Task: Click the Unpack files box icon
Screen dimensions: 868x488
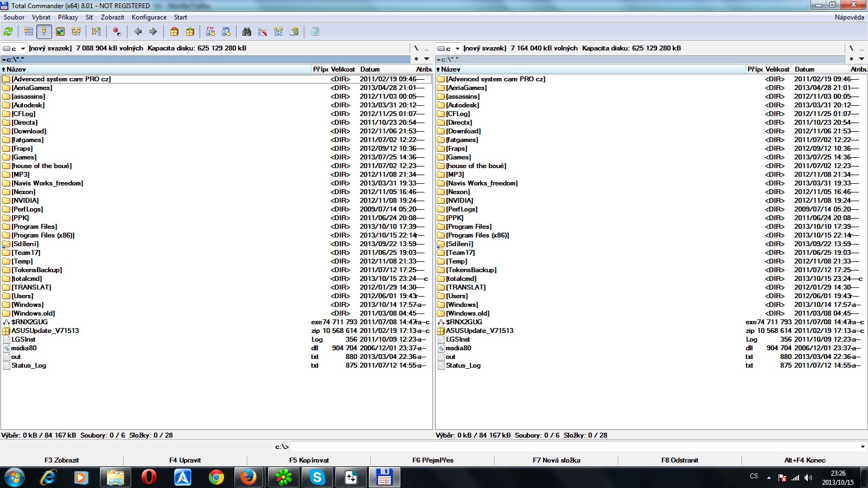Action: [190, 31]
